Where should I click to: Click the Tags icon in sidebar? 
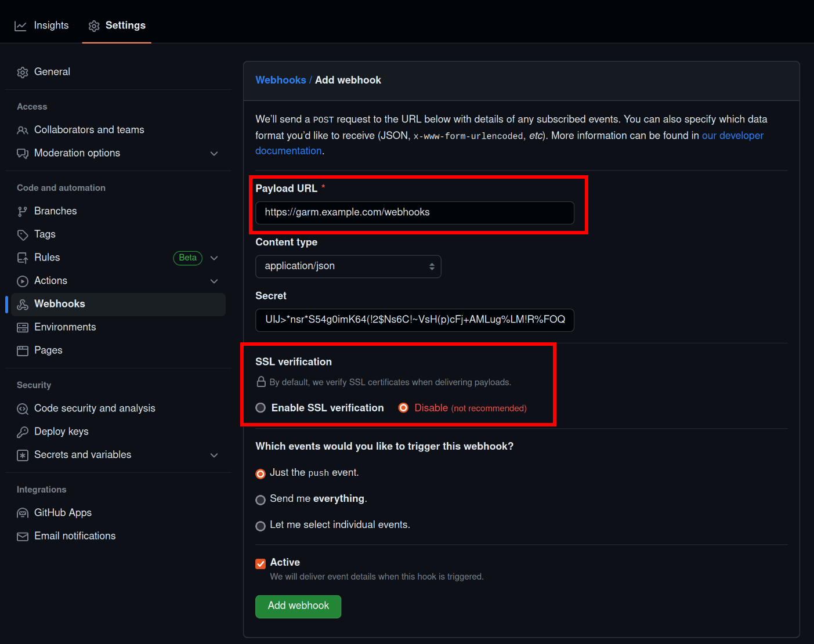23,235
